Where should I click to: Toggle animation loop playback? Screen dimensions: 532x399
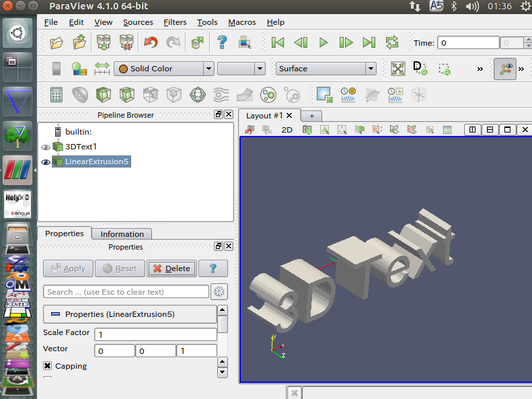392,43
